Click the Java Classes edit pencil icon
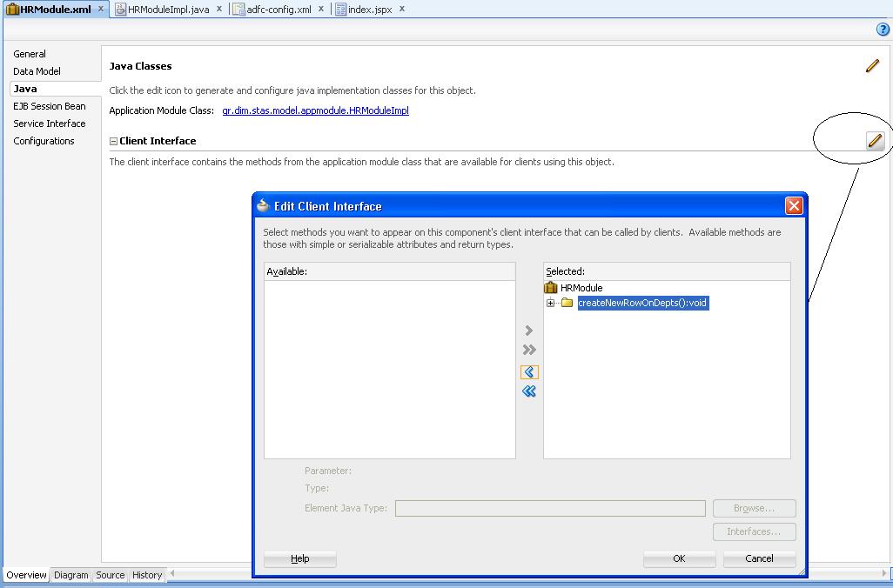 click(872, 65)
